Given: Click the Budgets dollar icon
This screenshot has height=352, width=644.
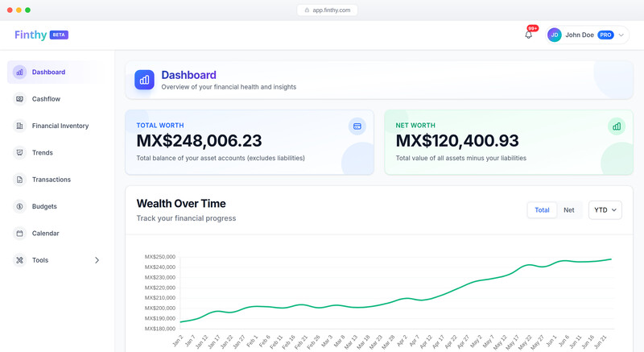Looking at the screenshot, I should point(19,206).
